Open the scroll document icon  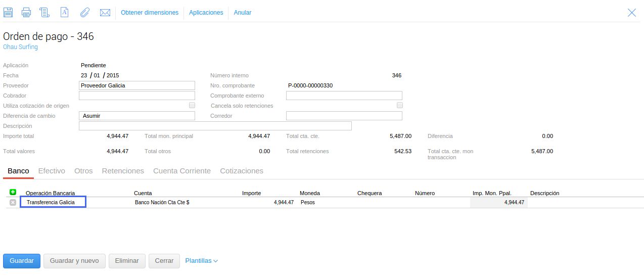tap(44, 13)
